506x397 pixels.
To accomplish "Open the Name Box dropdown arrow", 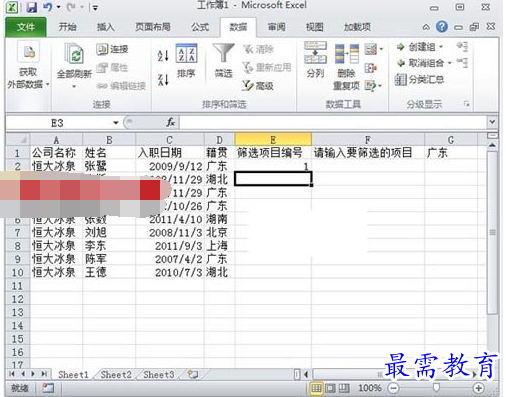I will click(x=116, y=123).
